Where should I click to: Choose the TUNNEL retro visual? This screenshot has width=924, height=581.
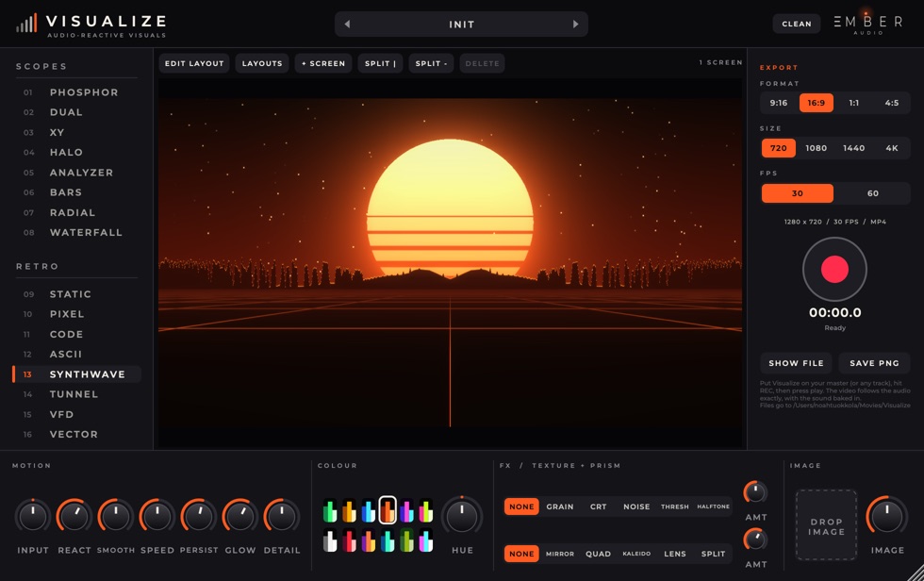pos(76,394)
